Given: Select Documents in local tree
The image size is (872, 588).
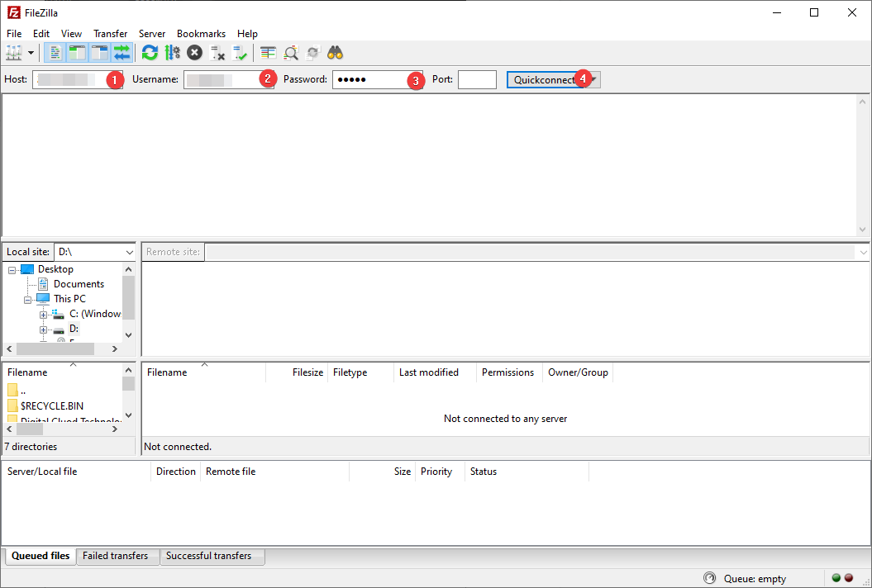Looking at the screenshot, I should [79, 284].
